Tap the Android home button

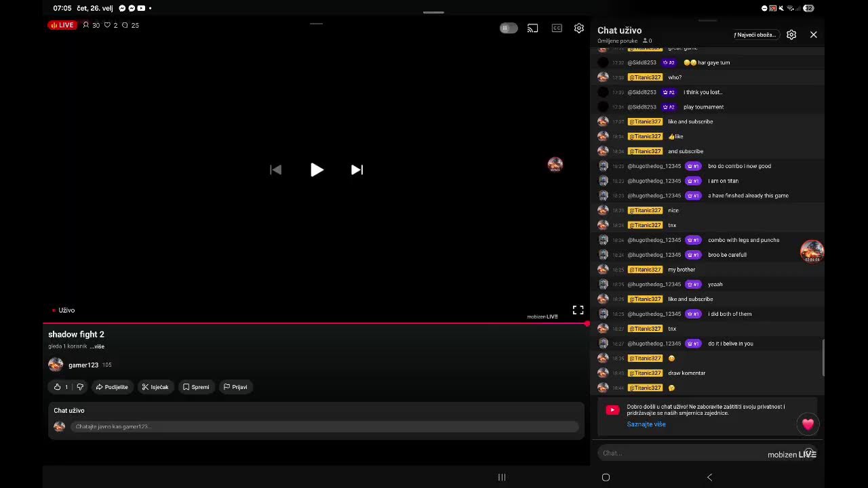click(x=606, y=477)
